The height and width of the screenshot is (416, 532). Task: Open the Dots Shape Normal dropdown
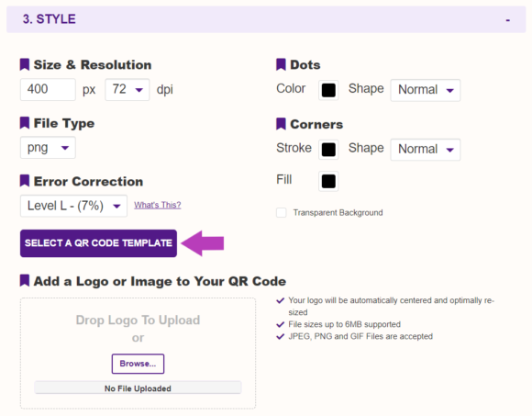click(426, 90)
